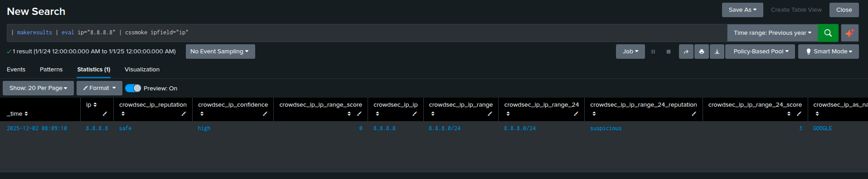Edit formatting of crowdsec_ip_reputation column
Screen dimensions: 868x179
[184, 114]
